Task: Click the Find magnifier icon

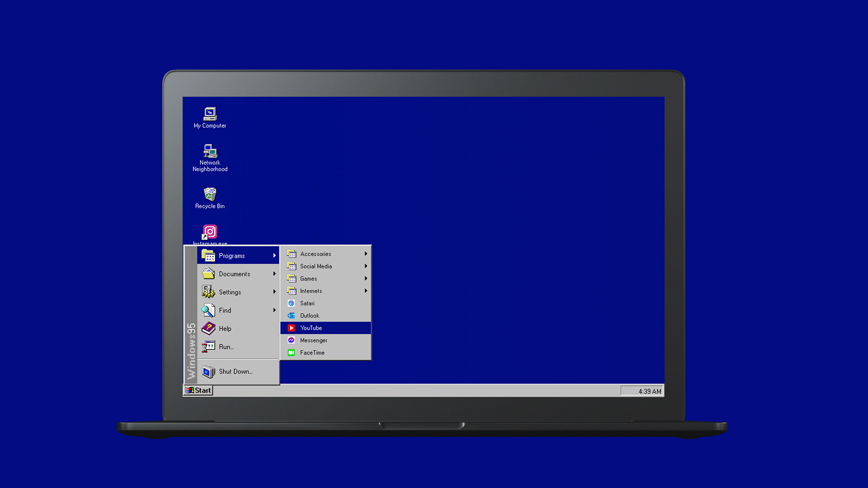Action: coord(208,310)
